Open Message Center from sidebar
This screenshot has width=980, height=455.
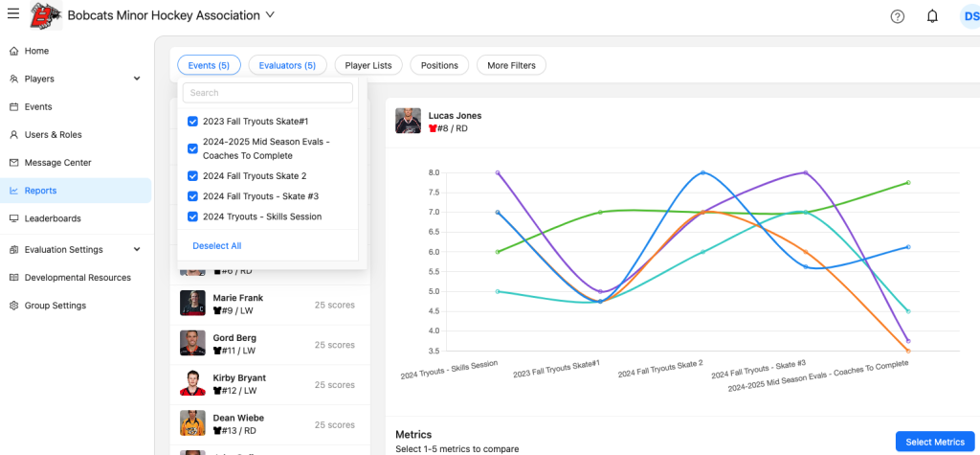coord(57,163)
